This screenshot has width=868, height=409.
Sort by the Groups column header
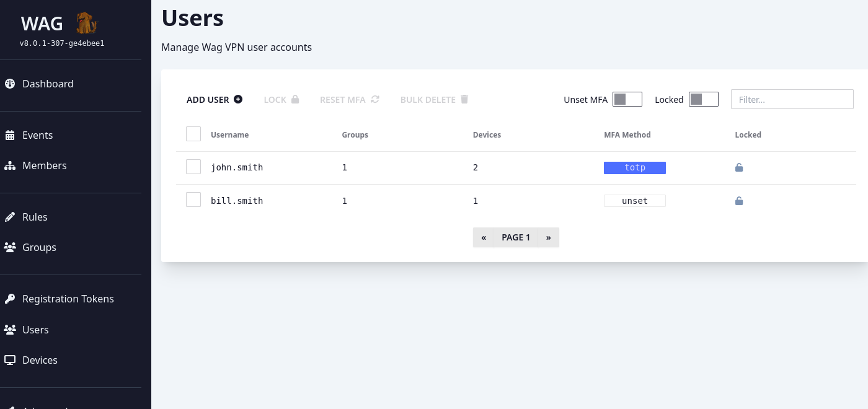click(x=355, y=134)
